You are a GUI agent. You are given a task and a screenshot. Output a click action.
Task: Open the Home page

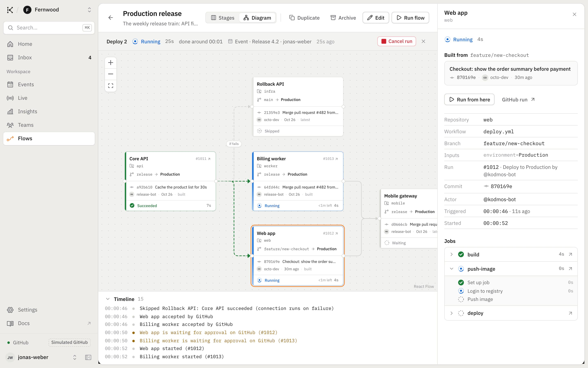[x=49, y=44]
